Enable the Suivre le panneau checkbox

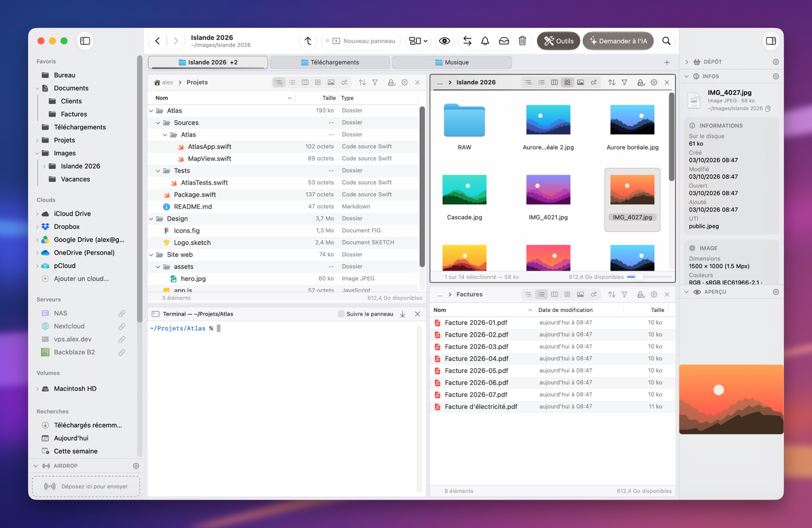(x=341, y=314)
